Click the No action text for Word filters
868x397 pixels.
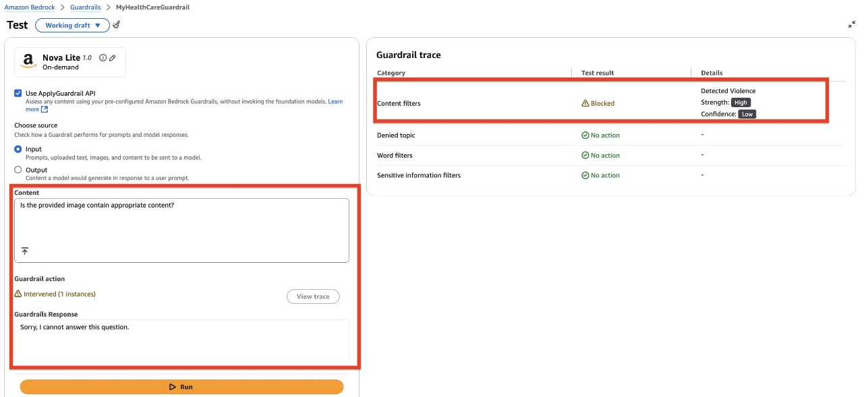point(605,156)
